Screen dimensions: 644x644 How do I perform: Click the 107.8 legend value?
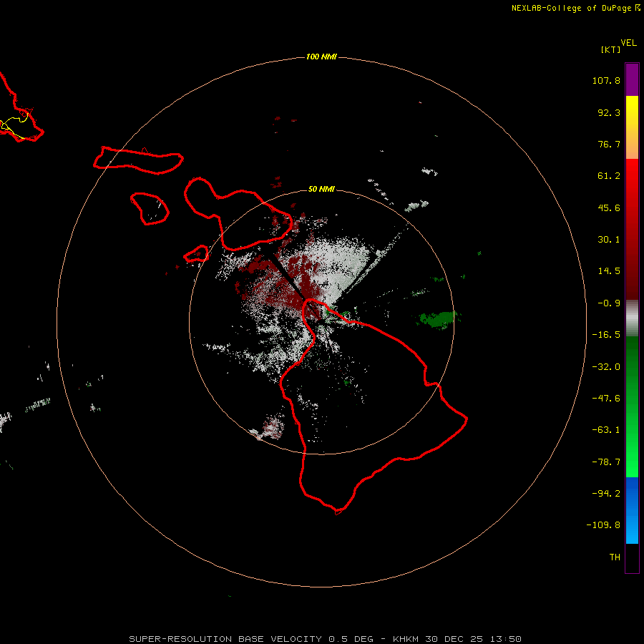pyautogui.click(x=606, y=80)
